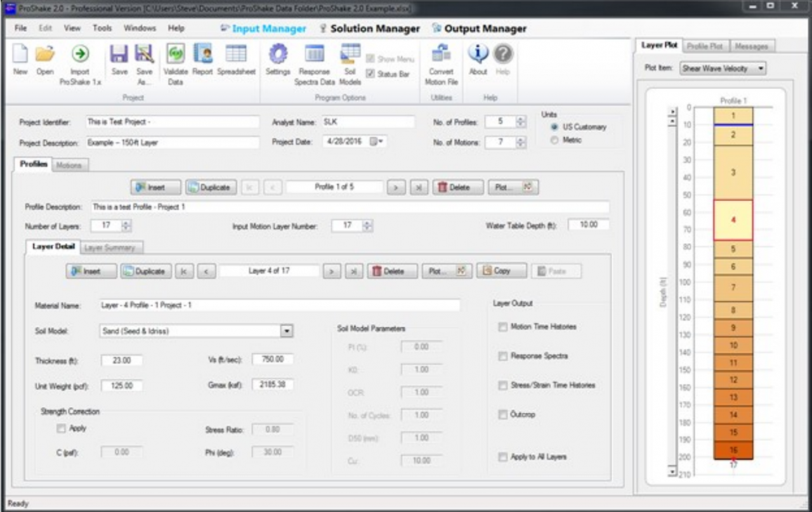Open Soil Models options

pos(350,65)
